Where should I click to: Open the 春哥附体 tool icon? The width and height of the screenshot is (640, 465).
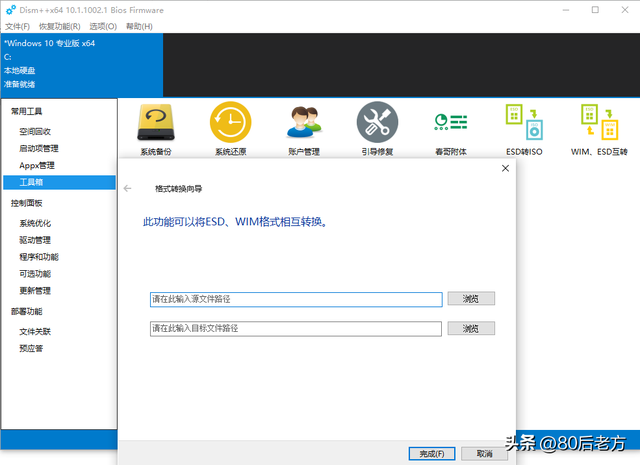(x=451, y=122)
